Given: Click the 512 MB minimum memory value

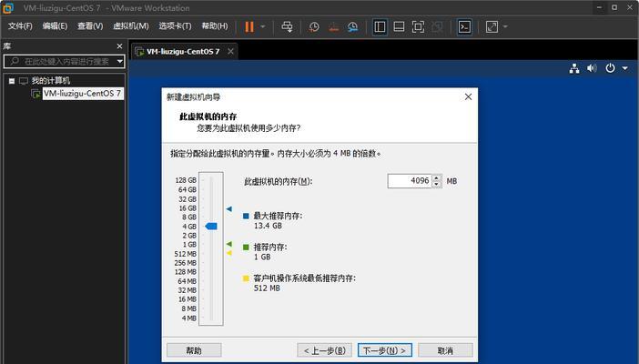Looking at the screenshot, I should (x=267, y=288).
